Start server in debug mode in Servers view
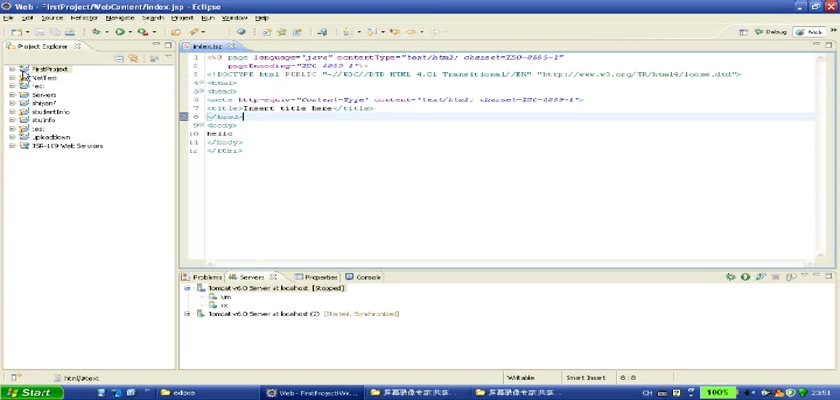This screenshot has height=400, width=840. click(x=731, y=277)
